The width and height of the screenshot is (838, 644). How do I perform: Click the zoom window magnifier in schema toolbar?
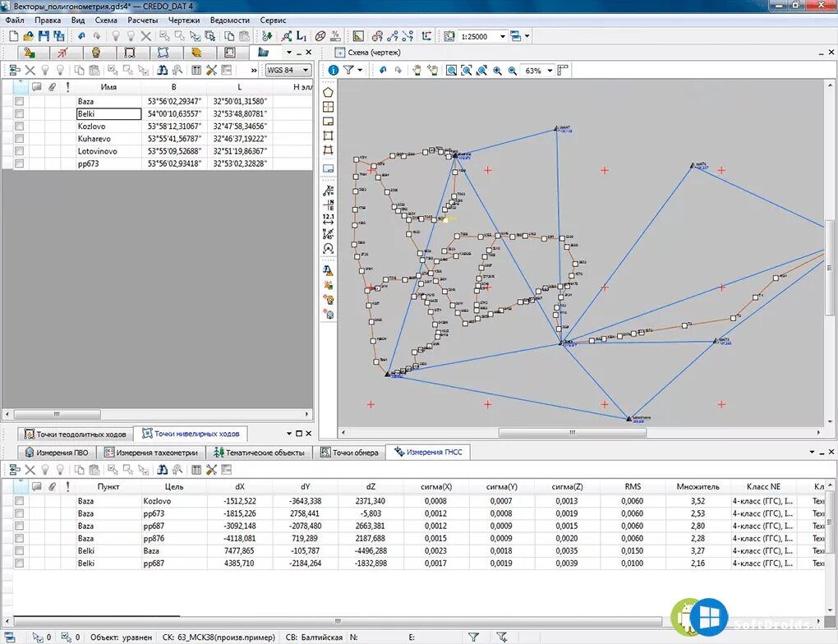[x=451, y=70]
